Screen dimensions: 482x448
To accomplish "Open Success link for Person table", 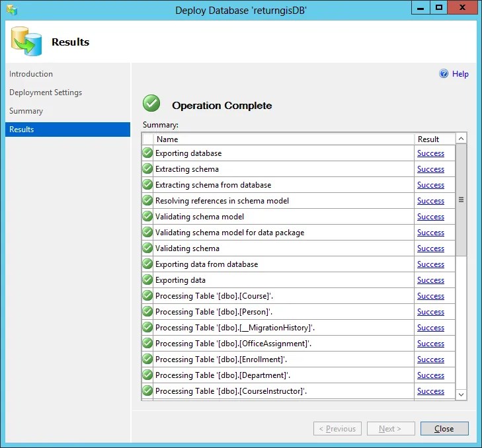I will pyautogui.click(x=430, y=312).
